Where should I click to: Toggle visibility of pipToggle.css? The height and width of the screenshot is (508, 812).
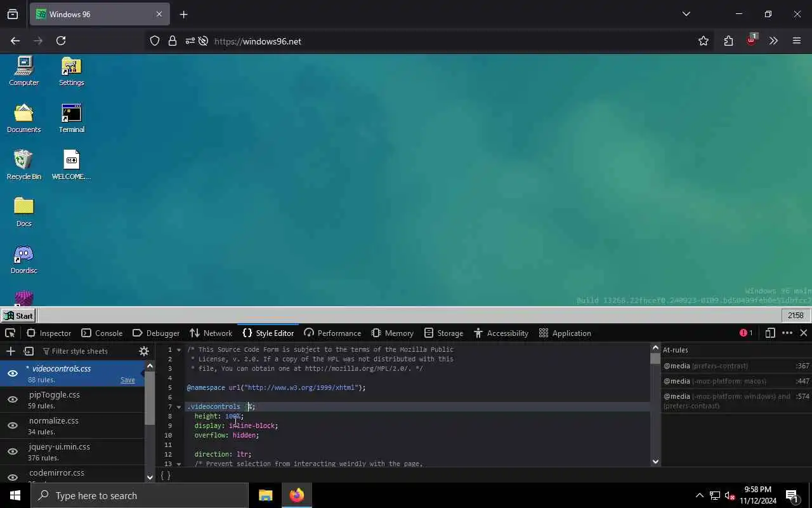pyautogui.click(x=13, y=399)
